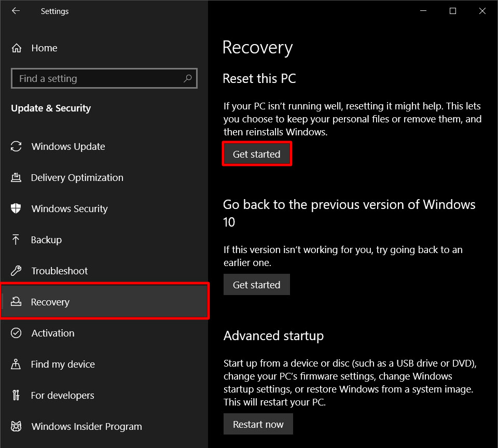Image resolution: width=498 pixels, height=448 pixels.
Task: Click the Windows Update sync icon
Action: click(x=16, y=147)
